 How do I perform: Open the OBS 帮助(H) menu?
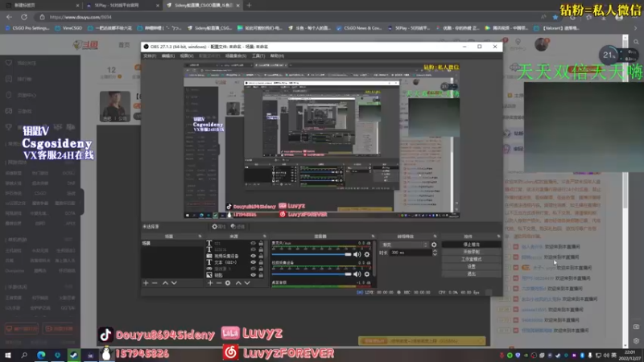tap(277, 56)
